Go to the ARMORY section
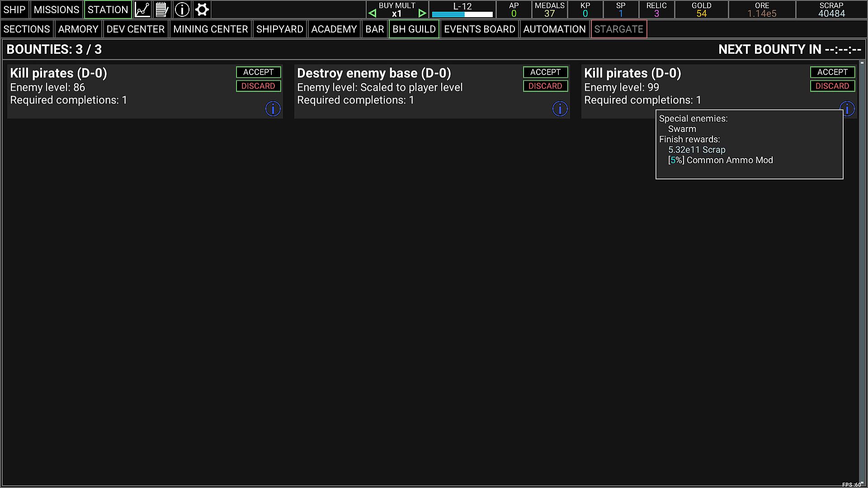This screenshot has width=868, height=488. pos(78,29)
